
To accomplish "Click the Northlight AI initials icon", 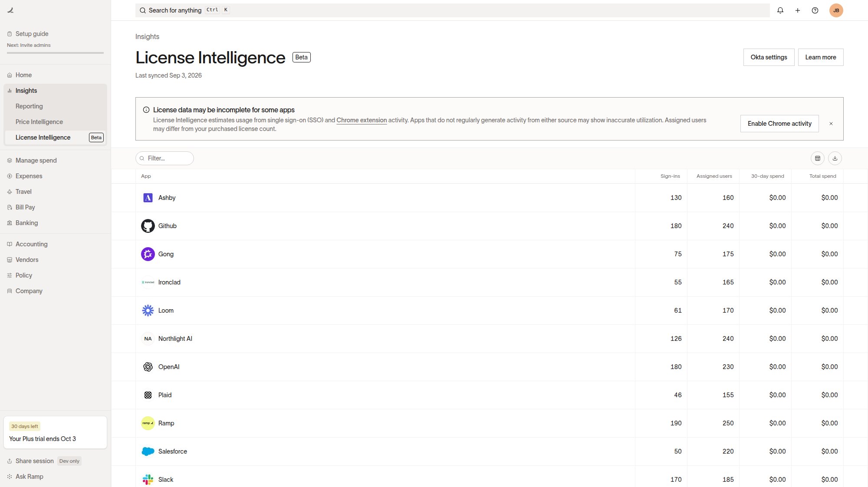I will pos(148,339).
